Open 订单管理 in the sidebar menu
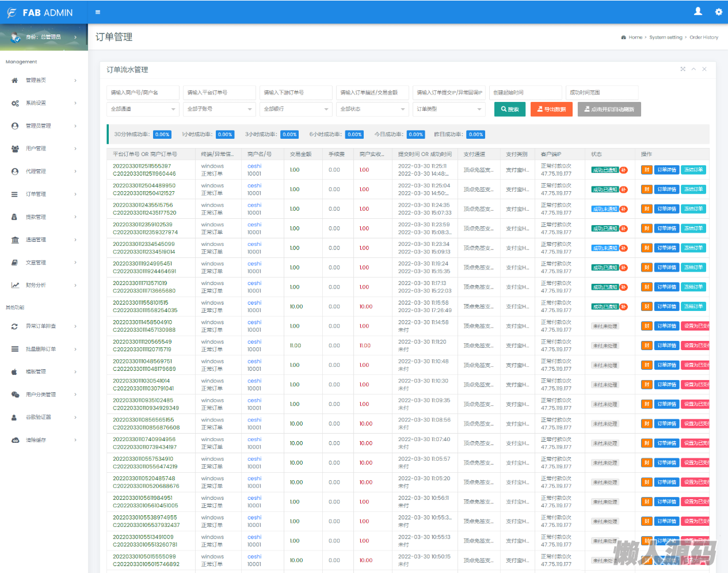This screenshot has height=573, width=728. [36, 195]
